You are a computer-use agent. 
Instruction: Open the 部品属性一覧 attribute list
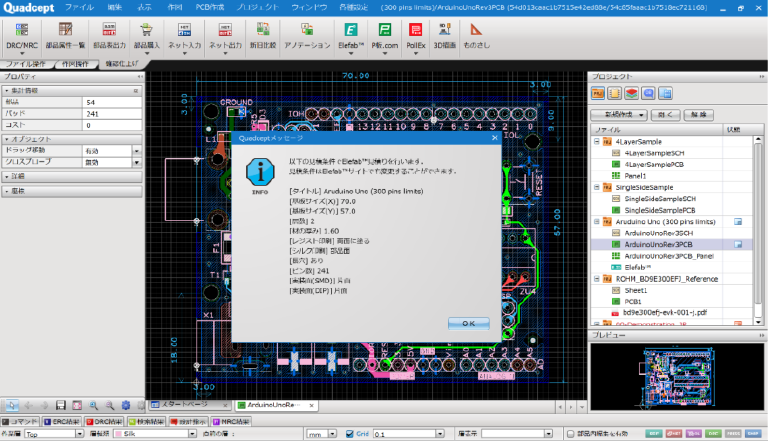coord(65,36)
